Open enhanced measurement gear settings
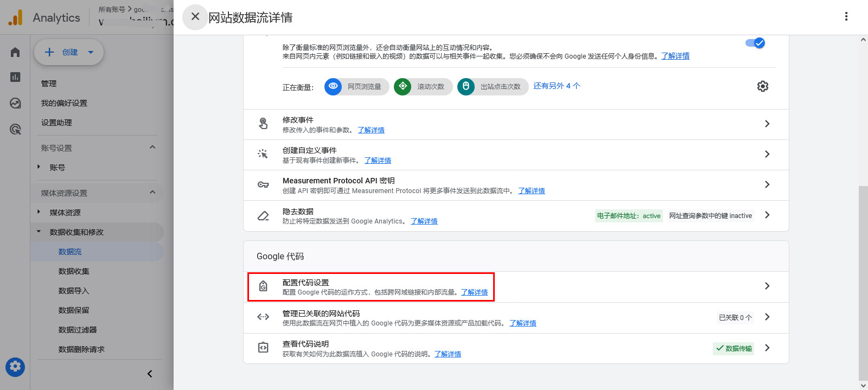This screenshot has width=868, height=390. [763, 86]
